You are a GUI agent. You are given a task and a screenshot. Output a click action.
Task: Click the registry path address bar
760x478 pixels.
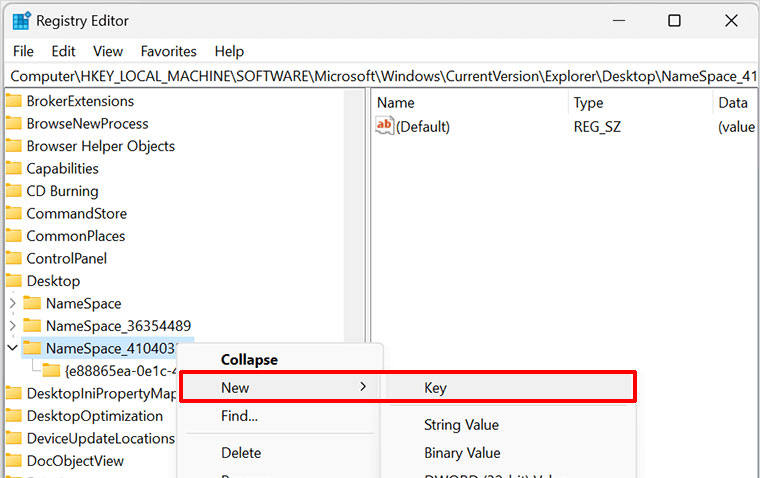pos(380,75)
